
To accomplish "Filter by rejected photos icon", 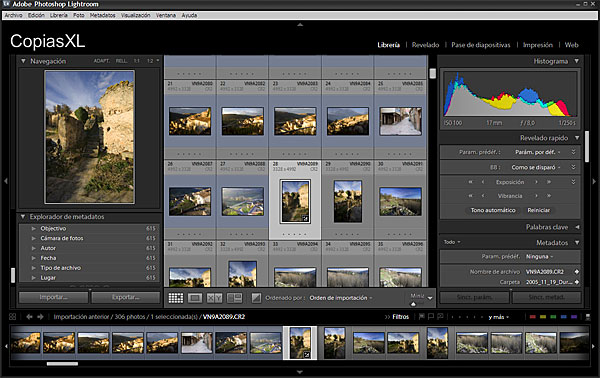I will tap(440, 317).
